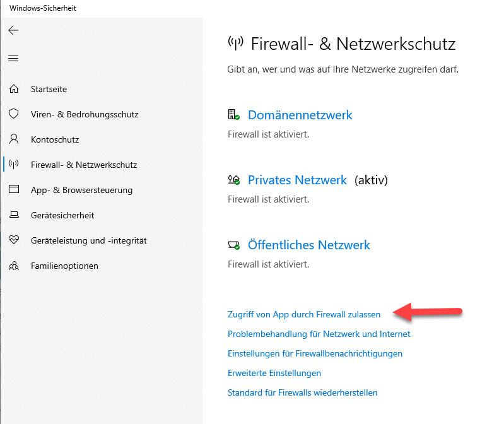Click the back arrow icon
The width and height of the screenshot is (504, 424).
[x=13, y=30]
